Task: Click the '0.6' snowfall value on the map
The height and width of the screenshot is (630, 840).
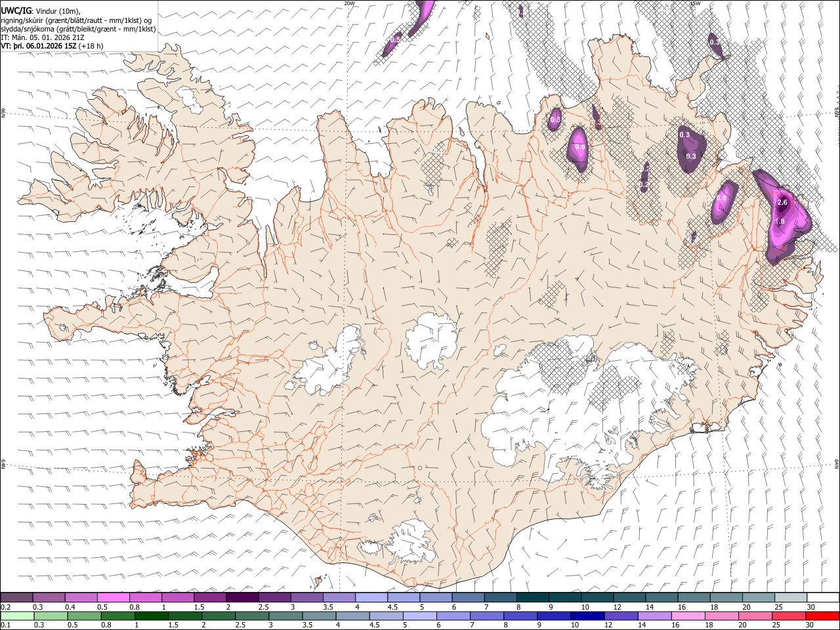Action: coord(580,147)
